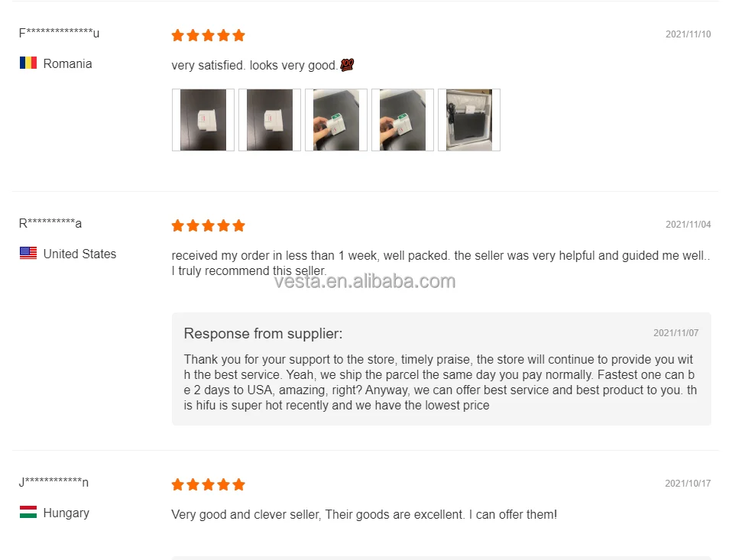This screenshot has height=560, width=729.
Task: Click the Hungary review's star rating
Action: [208, 484]
